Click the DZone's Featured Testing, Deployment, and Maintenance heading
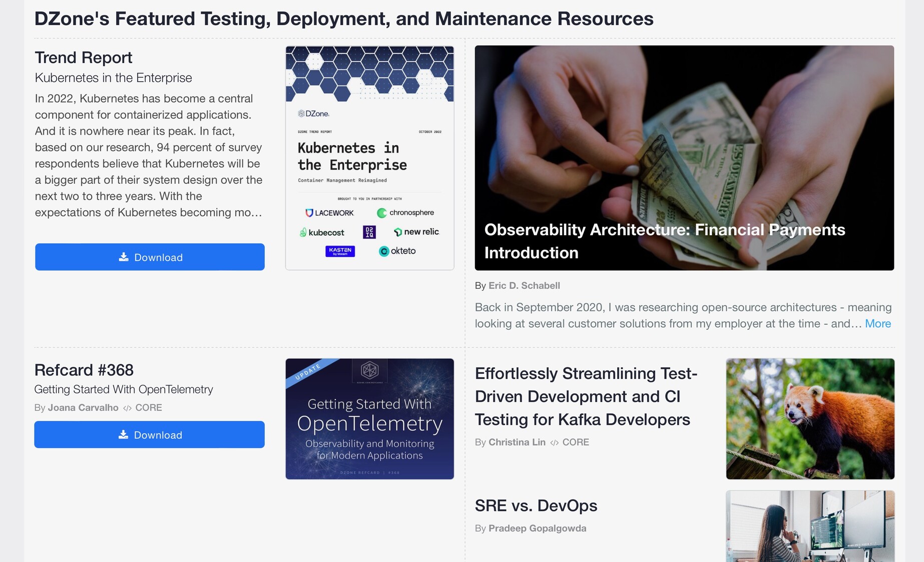 [x=344, y=19]
